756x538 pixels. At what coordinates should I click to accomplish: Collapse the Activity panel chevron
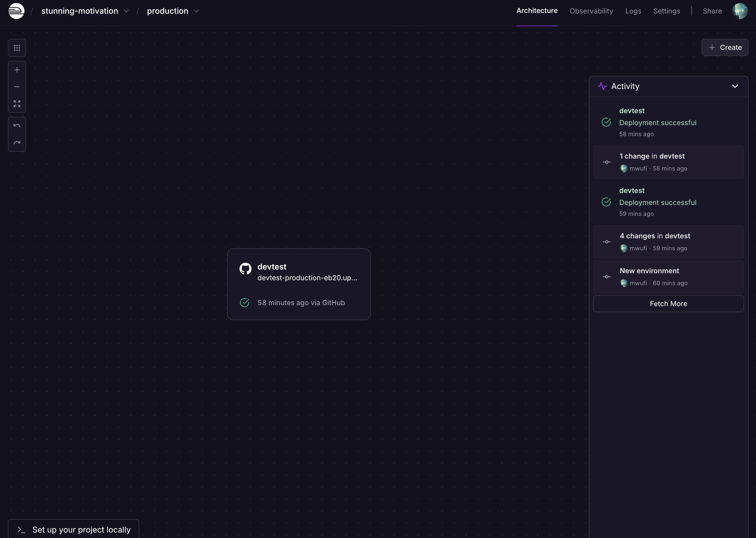coord(735,86)
